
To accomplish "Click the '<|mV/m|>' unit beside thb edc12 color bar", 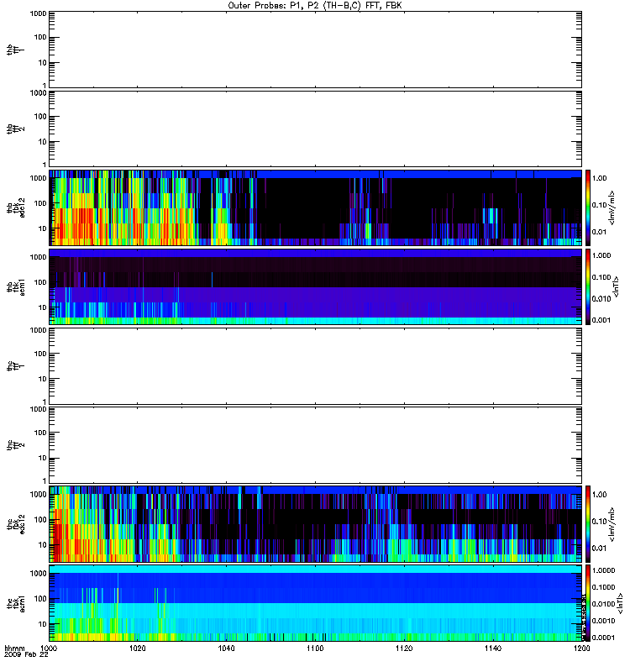I will click(612, 207).
